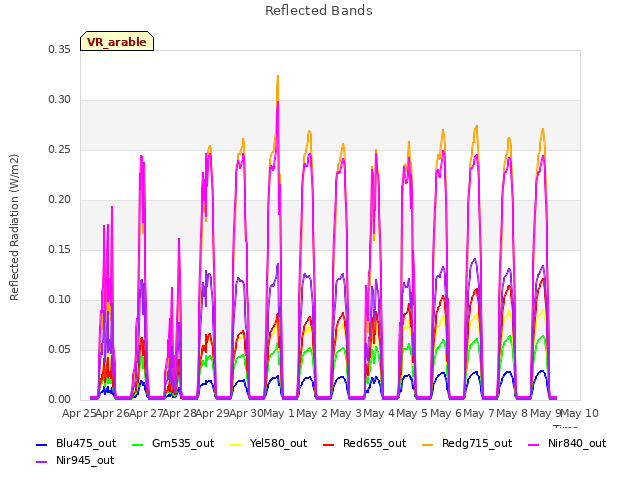Toggle the Nir840_out legend entry

click(567, 443)
